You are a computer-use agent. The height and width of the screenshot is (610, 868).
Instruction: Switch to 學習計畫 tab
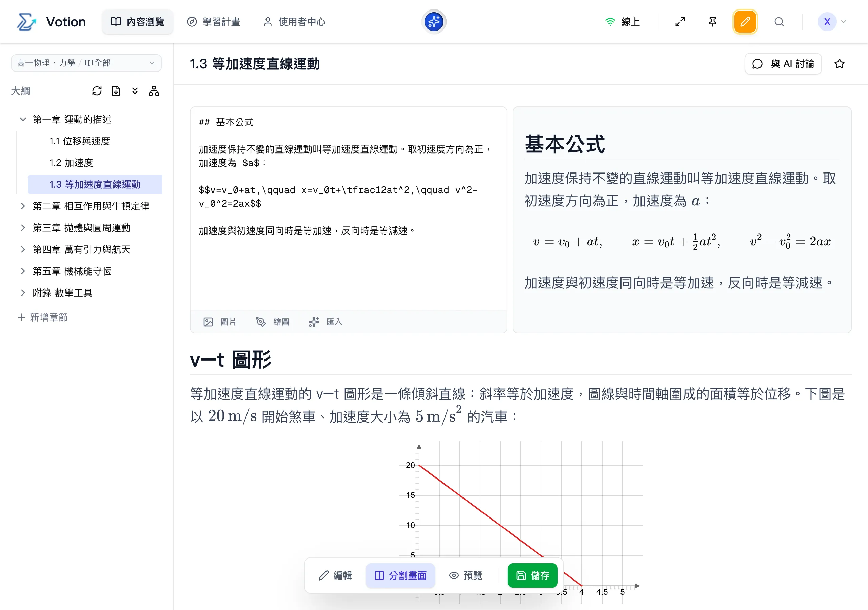[x=214, y=22]
